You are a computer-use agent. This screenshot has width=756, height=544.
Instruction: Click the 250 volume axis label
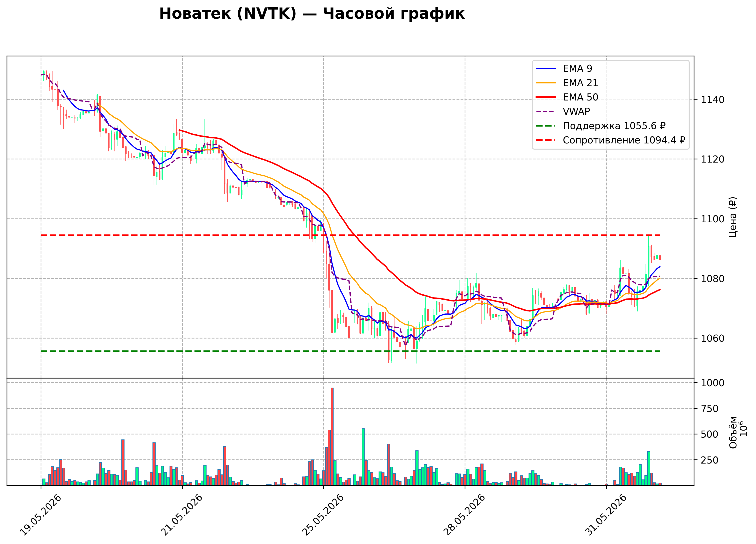tap(710, 460)
